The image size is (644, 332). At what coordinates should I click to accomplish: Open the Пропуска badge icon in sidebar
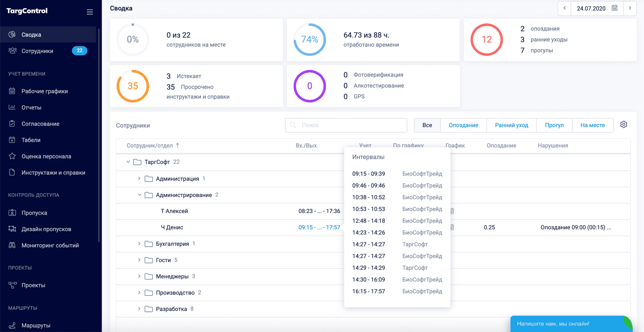tap(12, 213)
